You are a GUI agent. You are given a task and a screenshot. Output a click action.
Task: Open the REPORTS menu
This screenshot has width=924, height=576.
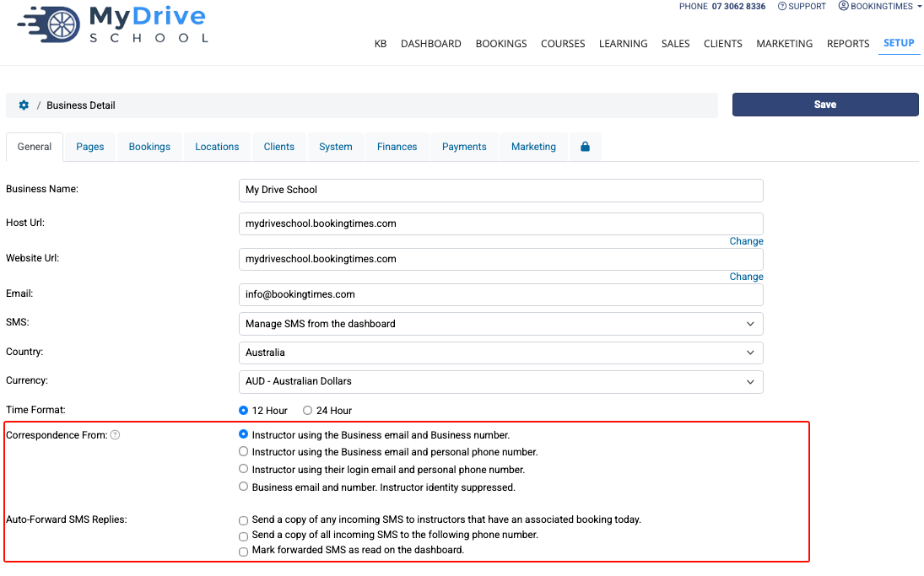coord(848,44)
